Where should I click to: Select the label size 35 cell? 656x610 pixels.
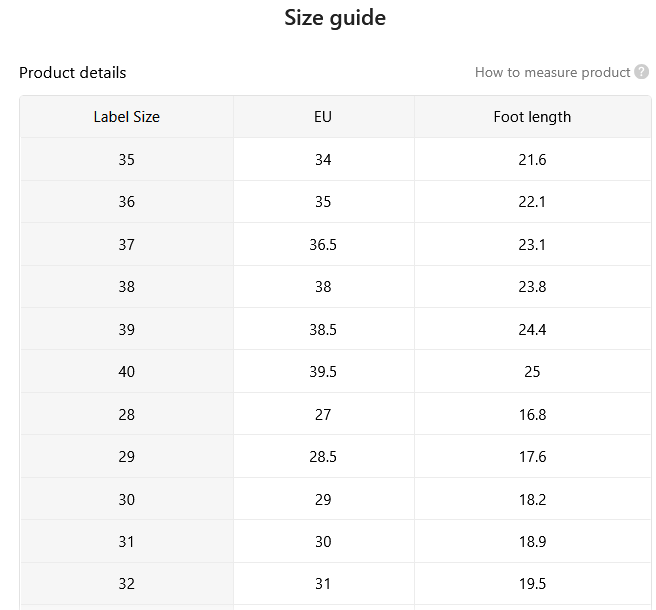pyautogui.click(x=127, y=159)
